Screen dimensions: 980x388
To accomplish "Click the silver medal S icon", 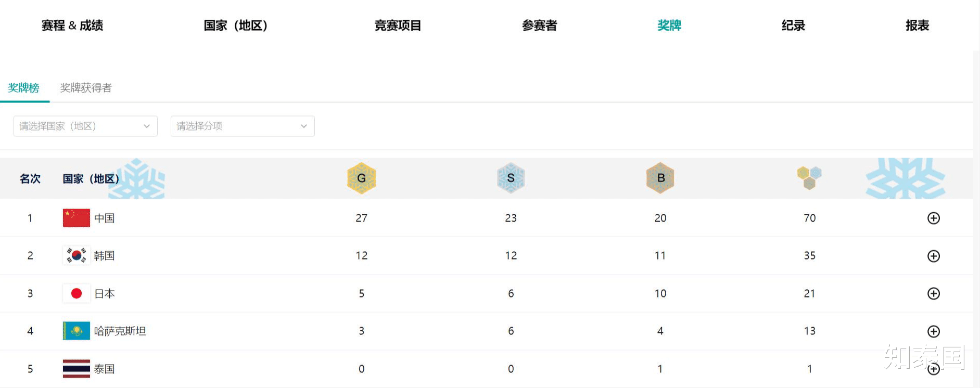I will coord(511,178).
